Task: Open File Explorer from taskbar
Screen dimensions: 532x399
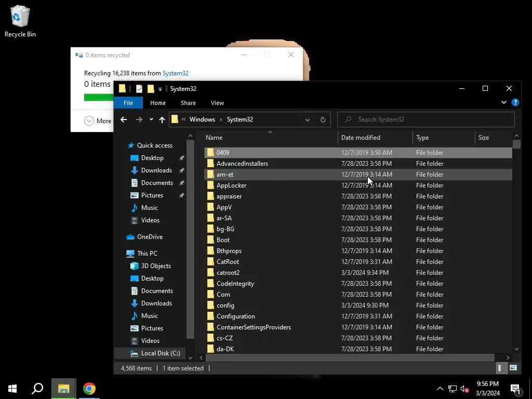Action: pyautogui.click(x=63, y=389)
